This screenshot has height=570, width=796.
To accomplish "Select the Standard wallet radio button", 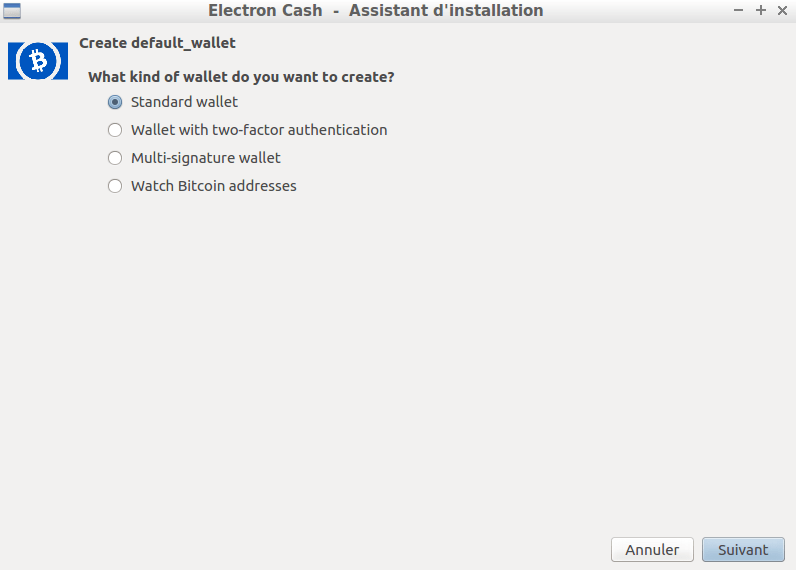I will pyautogui.click(x=115, y=102).
